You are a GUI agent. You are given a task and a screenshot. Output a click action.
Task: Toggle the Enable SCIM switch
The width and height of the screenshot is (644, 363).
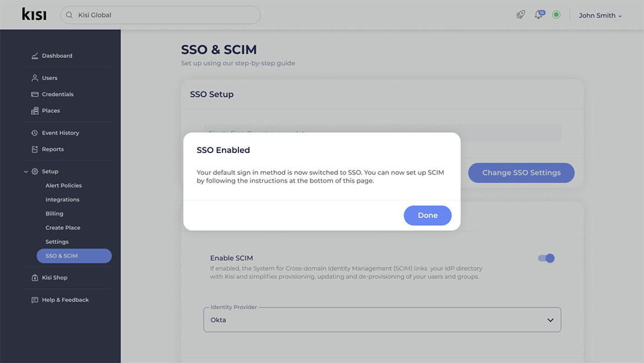(546, 258)
